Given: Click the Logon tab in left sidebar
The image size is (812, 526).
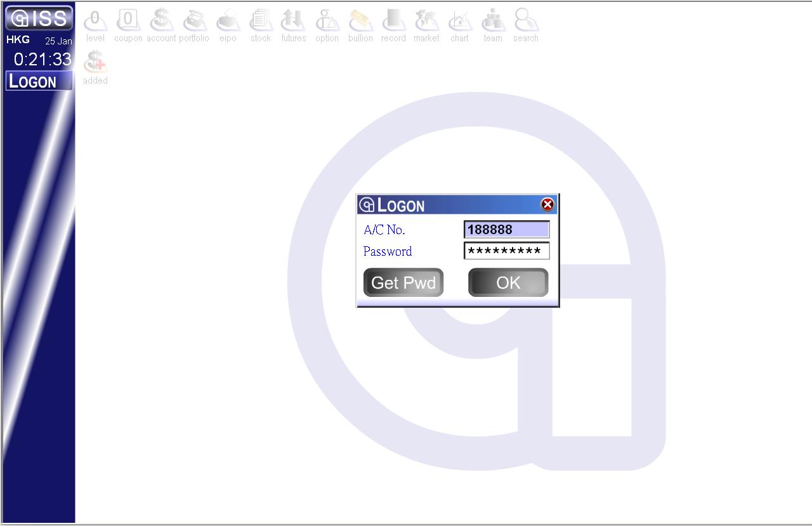Looking at the screenshot, I should point(39,81).
